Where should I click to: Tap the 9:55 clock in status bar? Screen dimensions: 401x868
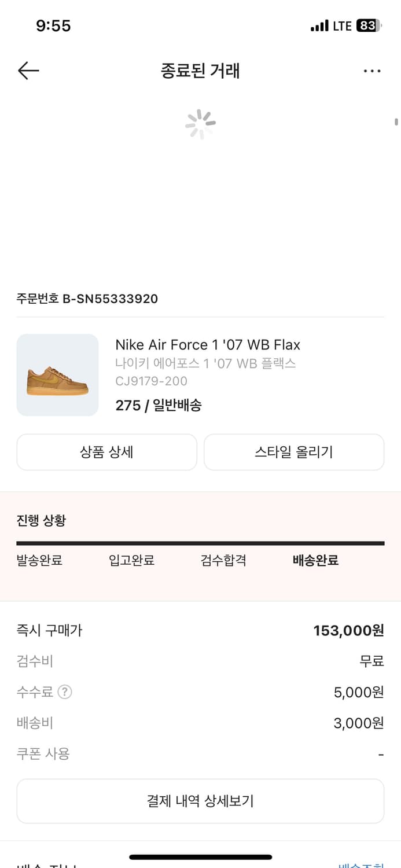coord(53,26)
